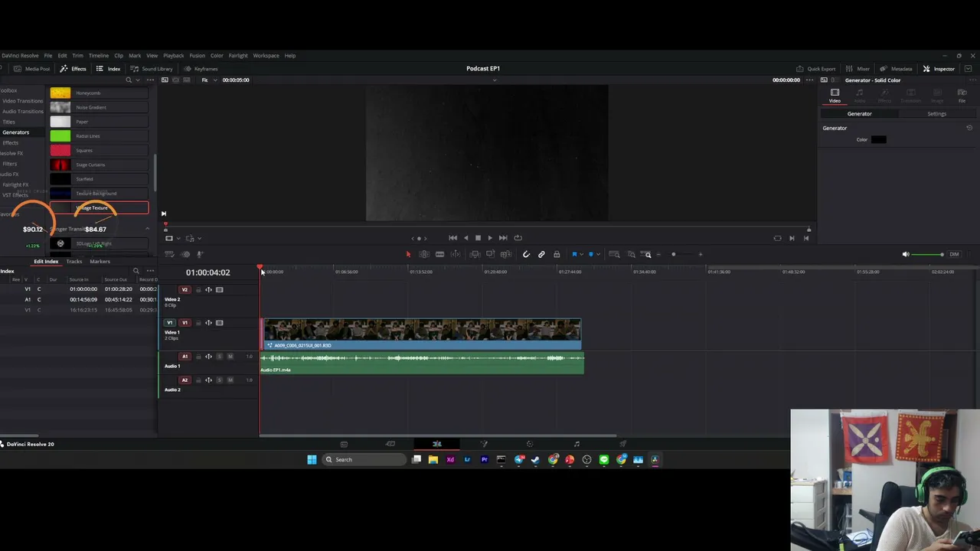The image size is (980, 551).
Task: Click the Replace Clip toolbar icon
Action: [x=505, y=254]
